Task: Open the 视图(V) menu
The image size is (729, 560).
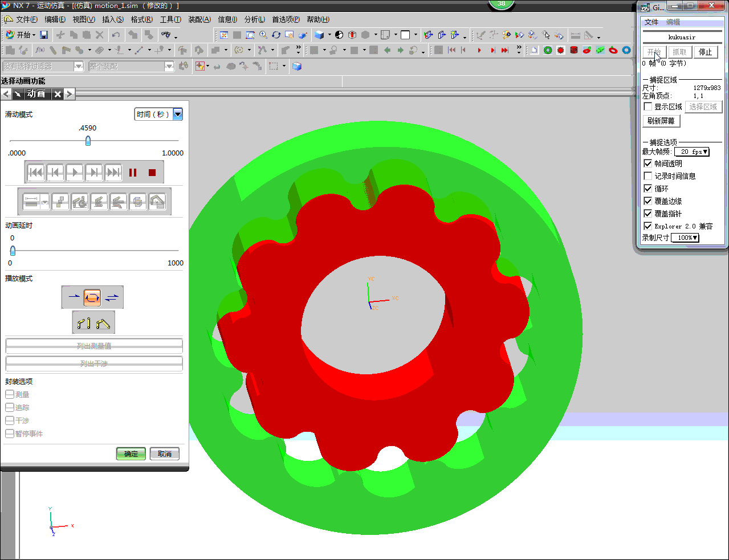Action: 84,19
